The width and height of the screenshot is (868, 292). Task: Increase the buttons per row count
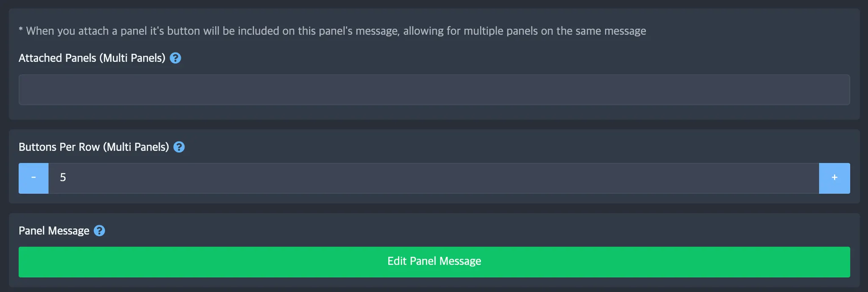click(834, 178)
